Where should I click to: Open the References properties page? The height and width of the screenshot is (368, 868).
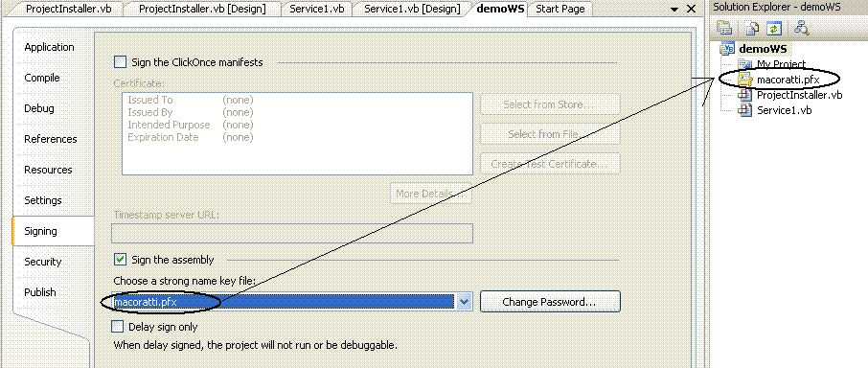[51, 139]
